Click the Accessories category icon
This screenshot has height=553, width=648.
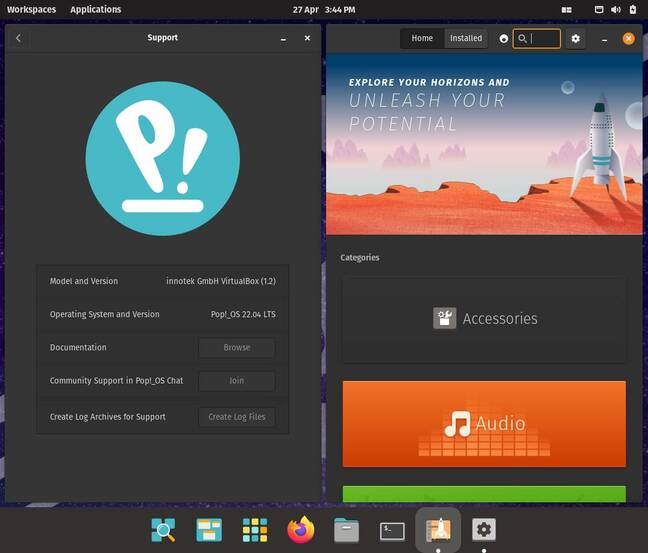coord(444,318)
